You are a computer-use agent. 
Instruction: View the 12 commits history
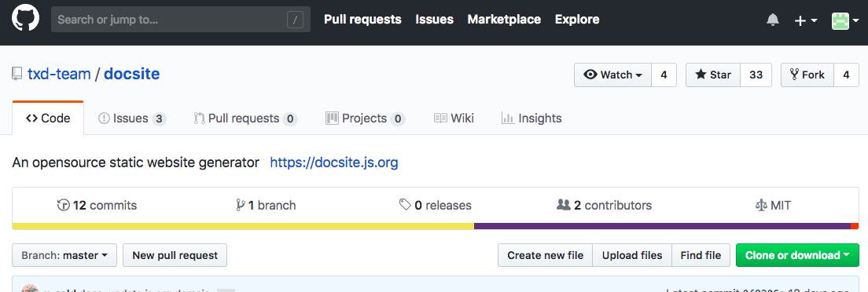[97, 206]
